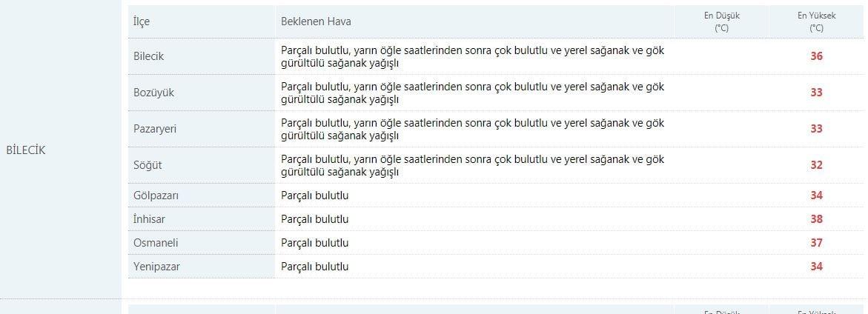
Task: Select the Bozüyük district row
Action: pos(496,93)
